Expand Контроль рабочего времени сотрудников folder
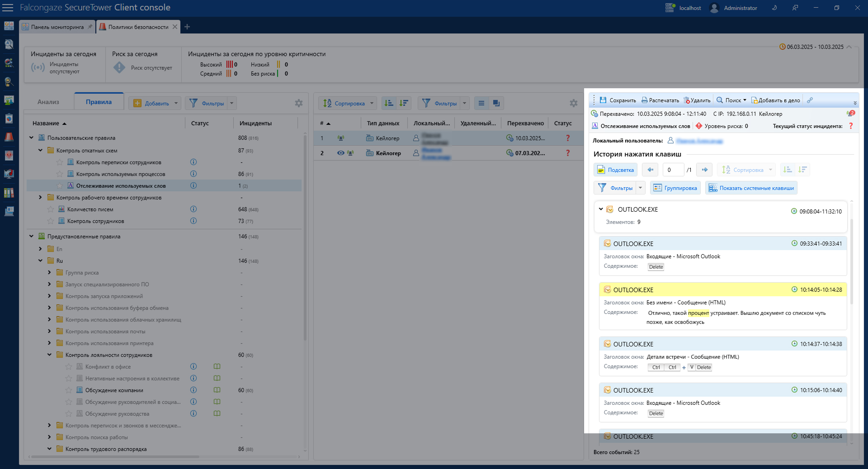 coord(40,197)
